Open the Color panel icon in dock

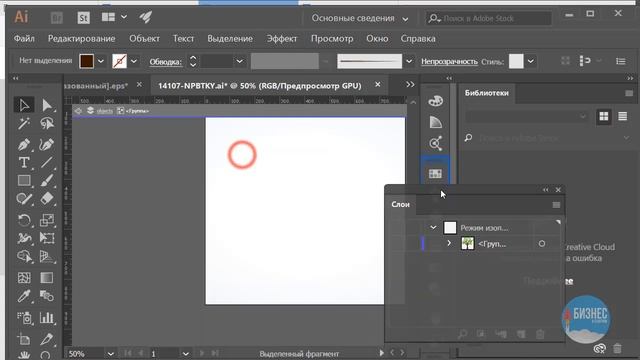pos(436,101)
